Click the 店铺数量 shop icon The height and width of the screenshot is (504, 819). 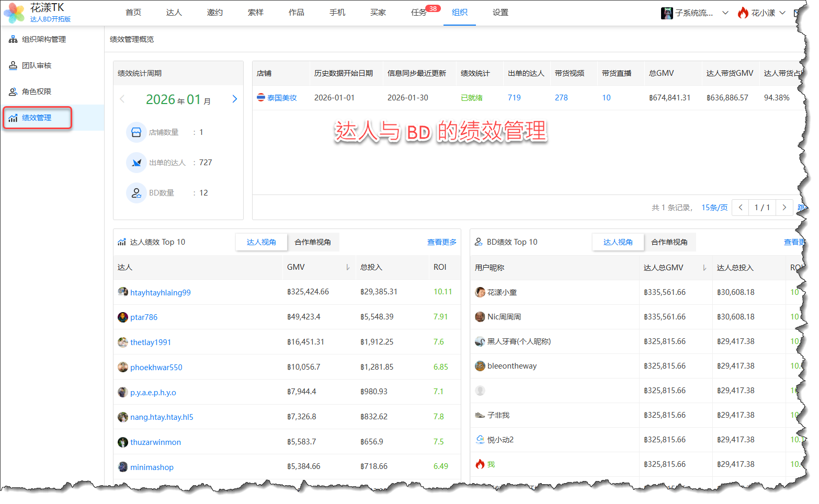[136, 132]
